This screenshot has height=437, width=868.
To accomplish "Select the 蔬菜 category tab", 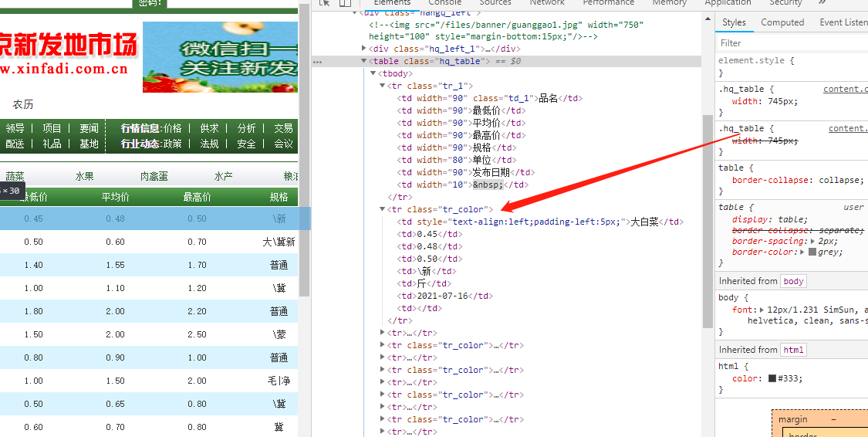I will 15,176.
